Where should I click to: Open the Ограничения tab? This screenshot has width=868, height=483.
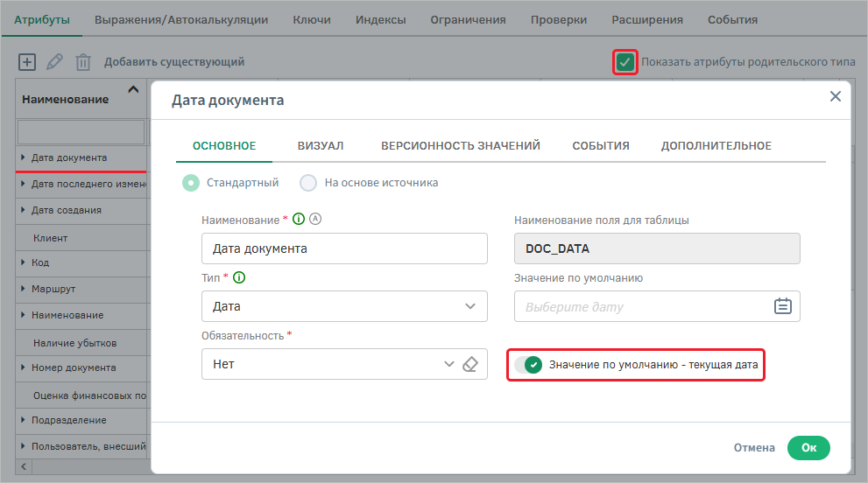click(x=468, y=20)
